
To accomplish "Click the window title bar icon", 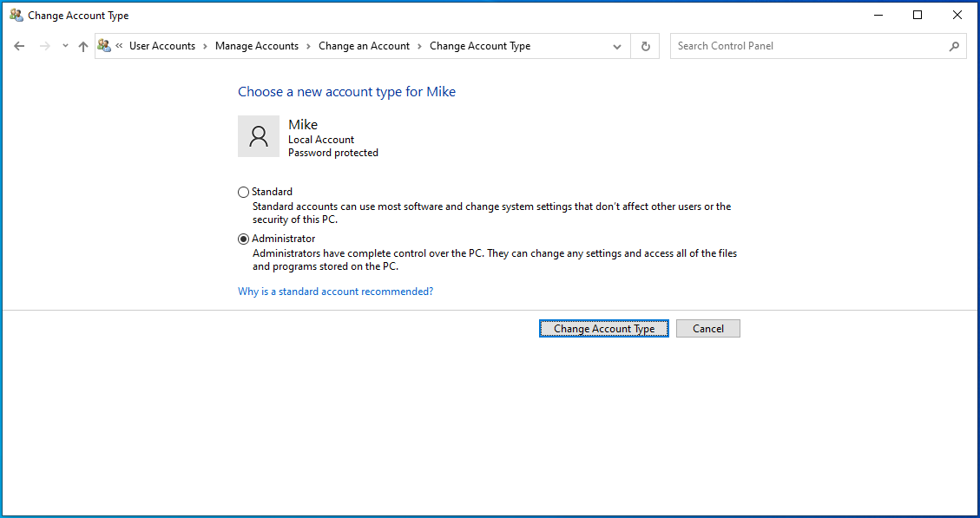I will [x=16, y=15].
